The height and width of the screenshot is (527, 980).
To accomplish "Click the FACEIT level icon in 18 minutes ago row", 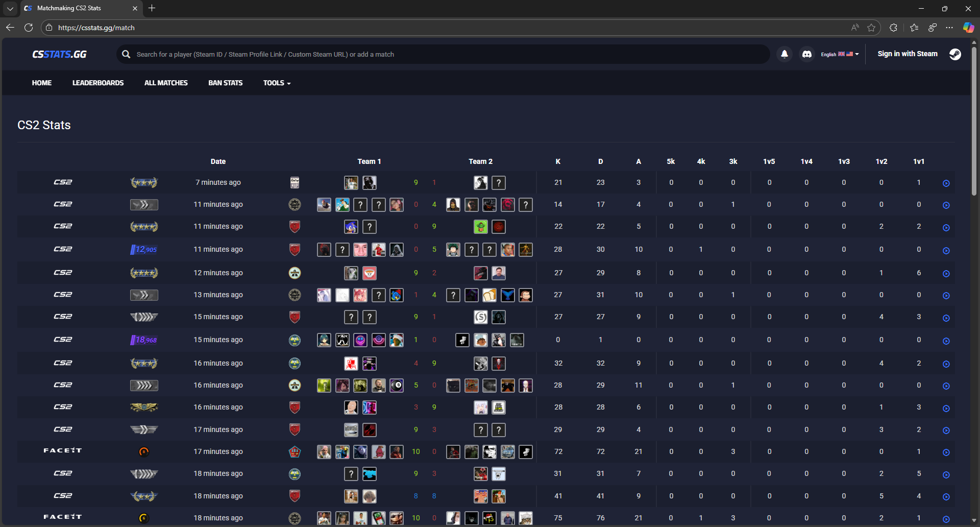I will tap(144, 518).
